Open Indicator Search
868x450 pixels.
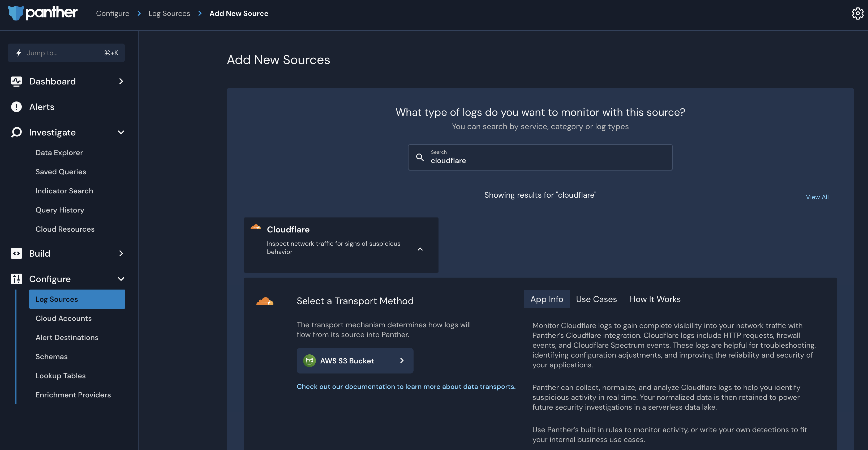pyautogui.click(x=64, y=191)
